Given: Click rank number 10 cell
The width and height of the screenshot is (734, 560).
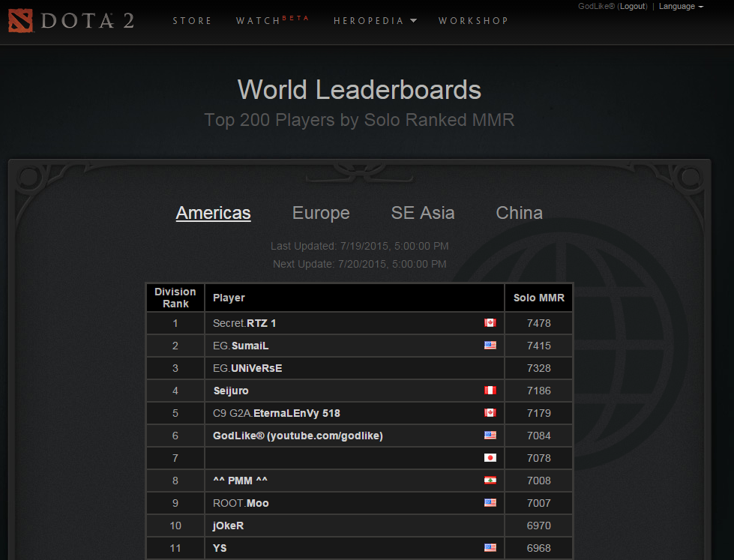Looking at the screenshot, I should pyautogui.click(x=175, y=526).
